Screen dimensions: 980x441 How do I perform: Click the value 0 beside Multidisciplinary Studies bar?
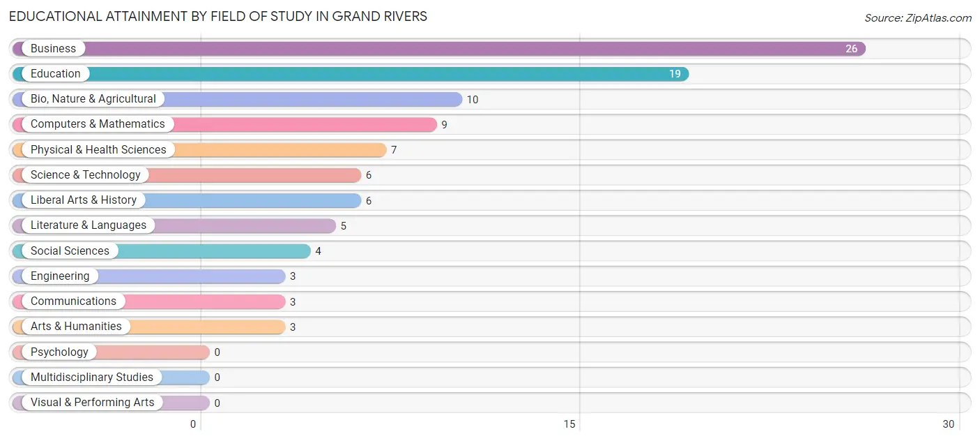tap(217, 378)
